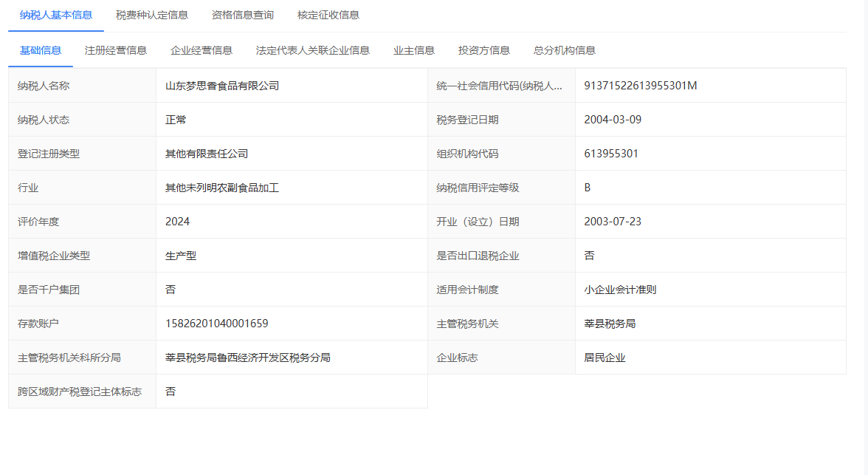View the 业主信息 sub-tab
Screen dimensions: 868x475
[x=414, y=50]
